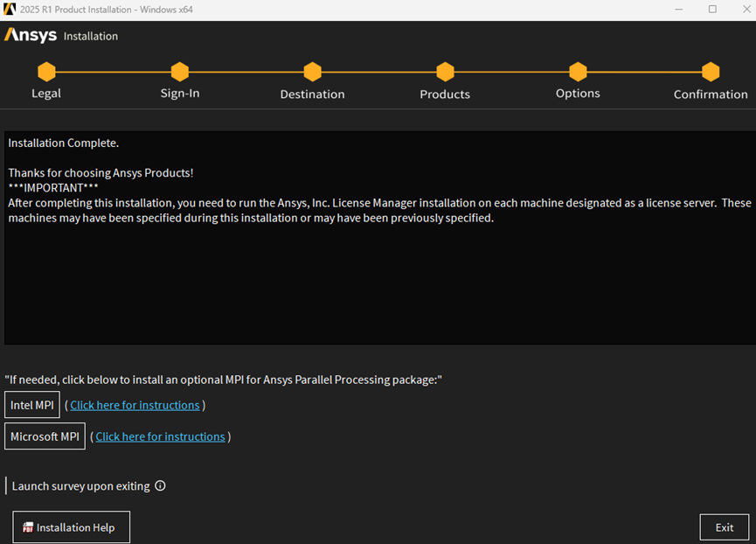
Task: Click the Sign-In step hexagon marker
Action: click(180, 72)
